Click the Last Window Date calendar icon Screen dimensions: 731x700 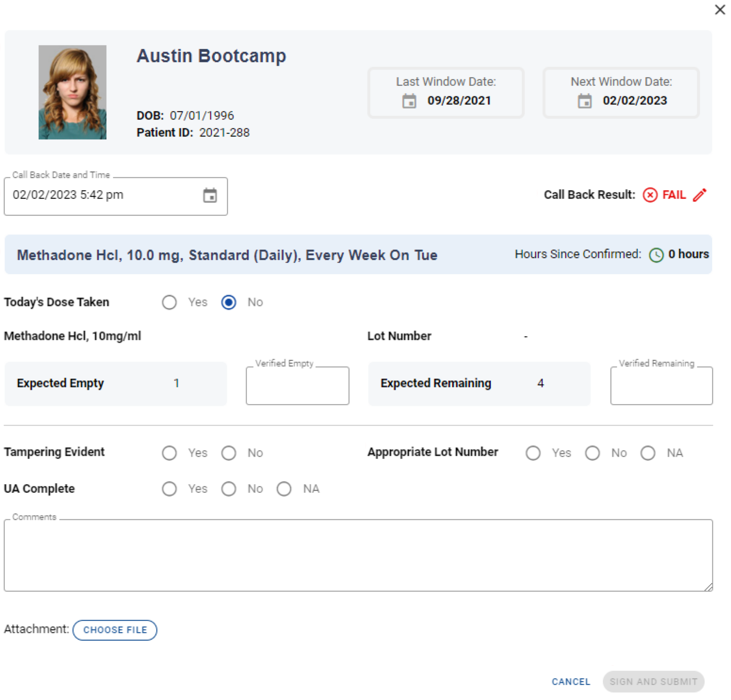pos(409,101)
